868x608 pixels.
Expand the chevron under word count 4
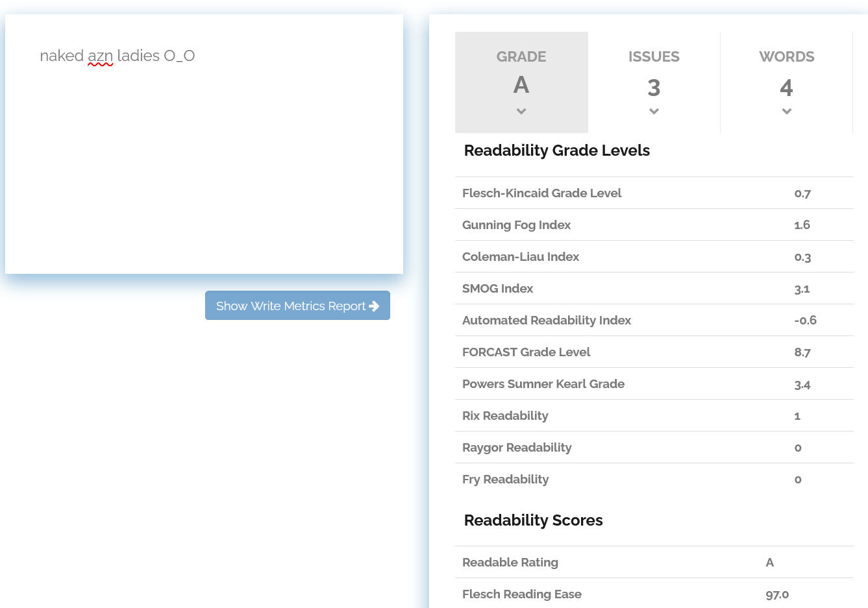click(787, 111)
